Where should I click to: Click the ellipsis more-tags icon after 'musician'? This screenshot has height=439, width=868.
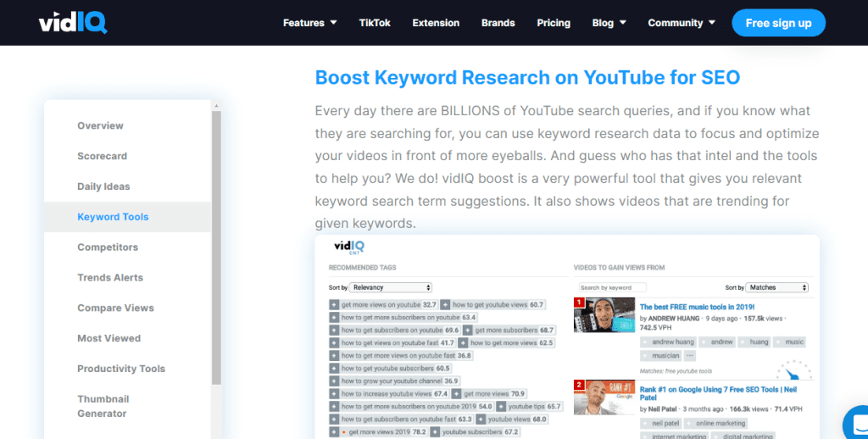689,356
